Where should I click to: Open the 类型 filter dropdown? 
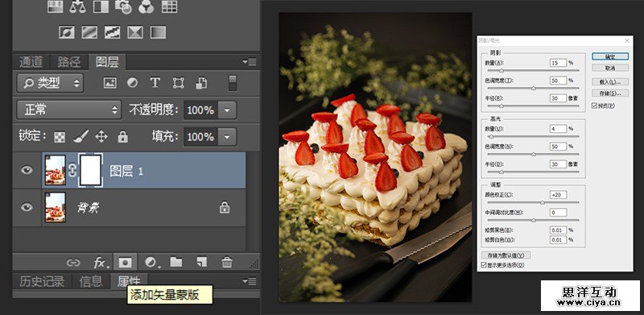[50, 83]
